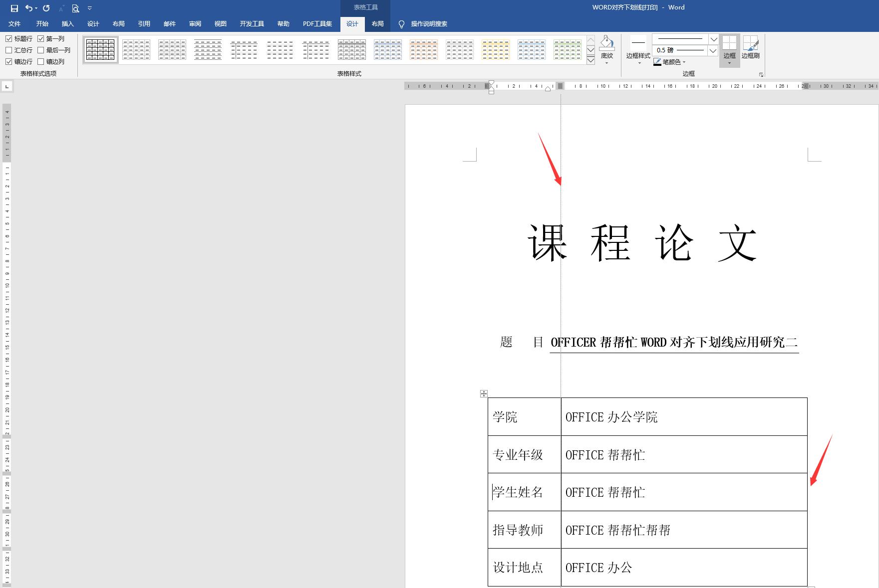Enable the 最后一列 checkbox

click(41, 50)
